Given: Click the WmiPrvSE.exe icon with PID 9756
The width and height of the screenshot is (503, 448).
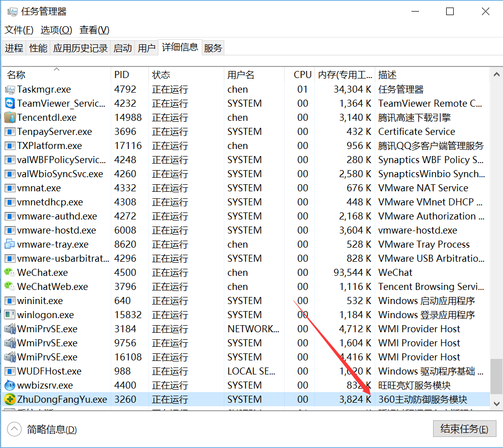Looking at the screenshot, I should pos(10,343).
